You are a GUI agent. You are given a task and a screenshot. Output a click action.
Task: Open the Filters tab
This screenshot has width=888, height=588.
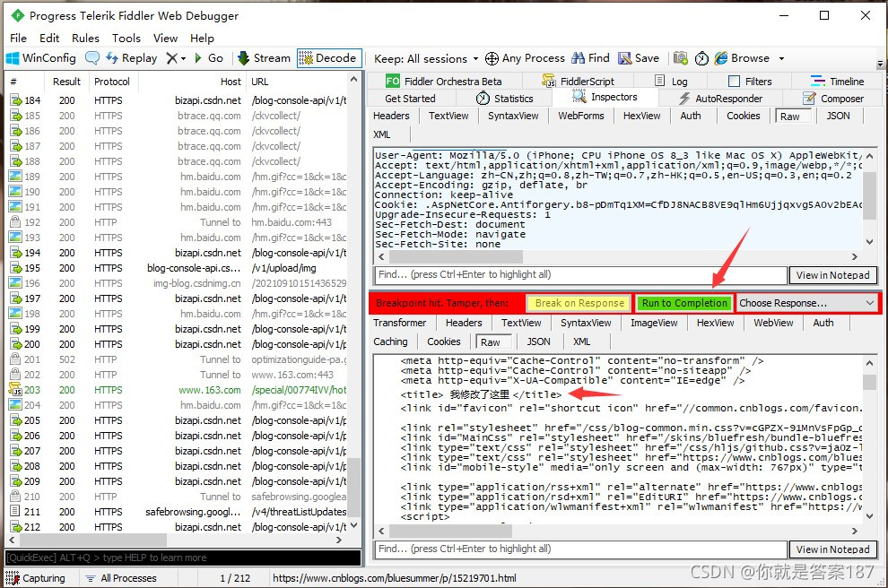[750, 82]
